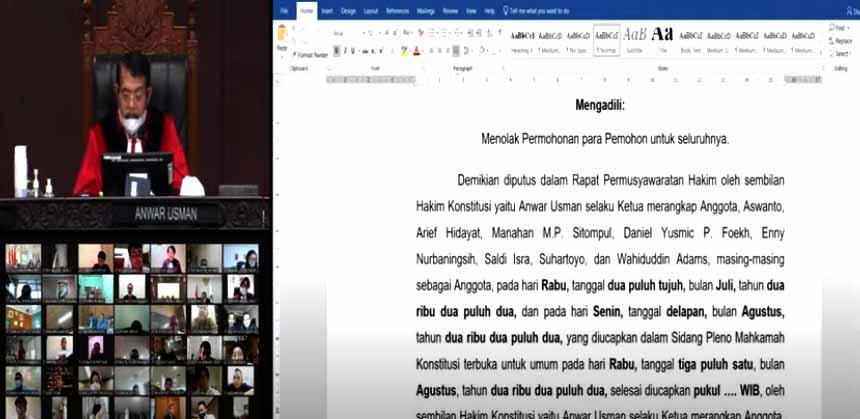Apply the red font color
Viewport: 860px width, 419px height.
417,51
